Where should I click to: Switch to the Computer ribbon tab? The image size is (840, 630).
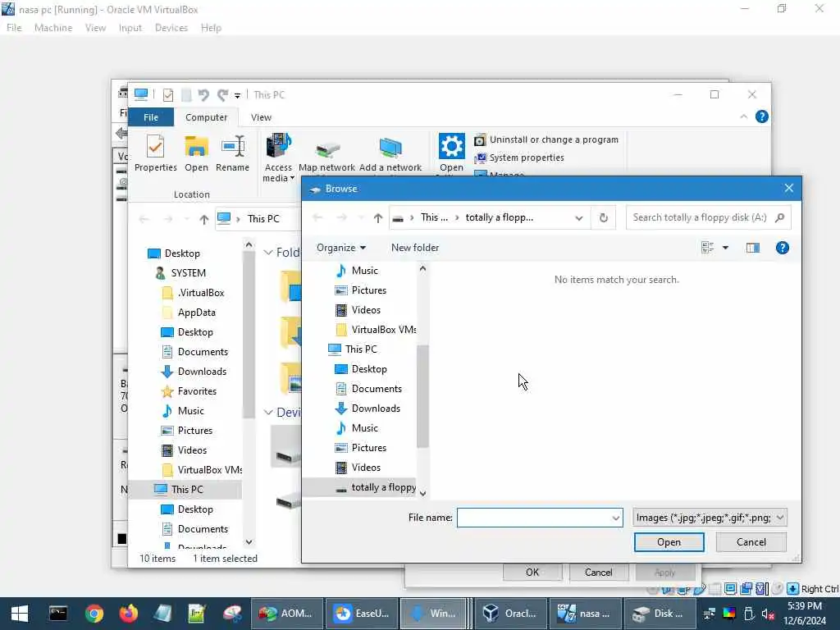pos(206,116)
